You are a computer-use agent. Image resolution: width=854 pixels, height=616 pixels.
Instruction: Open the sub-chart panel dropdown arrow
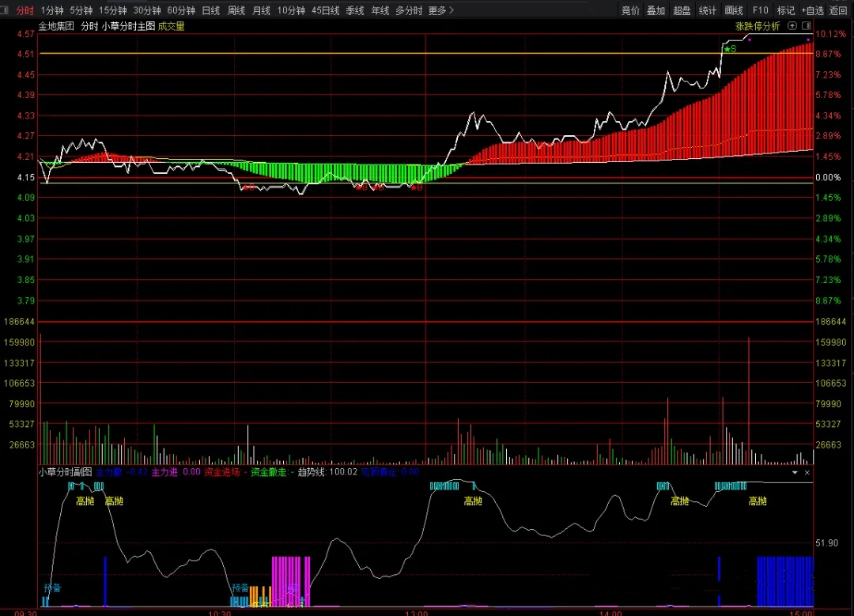tap(795, 472)
